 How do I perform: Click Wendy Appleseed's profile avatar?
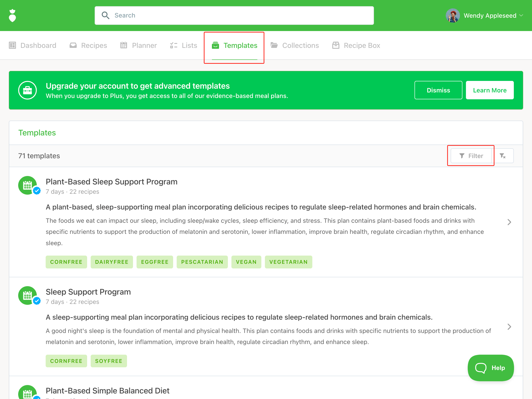tap(453, 16)
